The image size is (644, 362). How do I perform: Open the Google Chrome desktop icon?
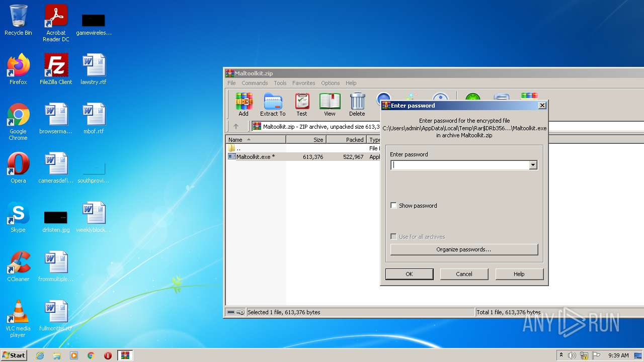18,122
